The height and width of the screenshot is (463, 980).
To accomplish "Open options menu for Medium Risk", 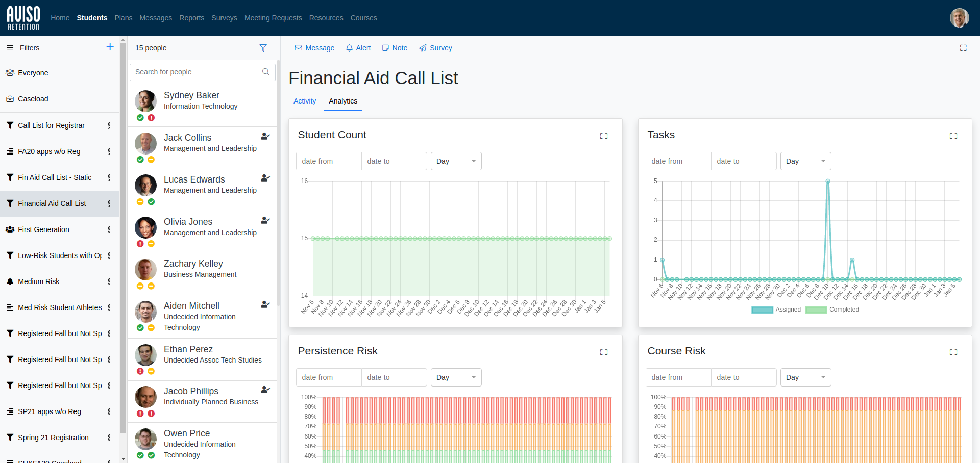I will coord(109,281).
